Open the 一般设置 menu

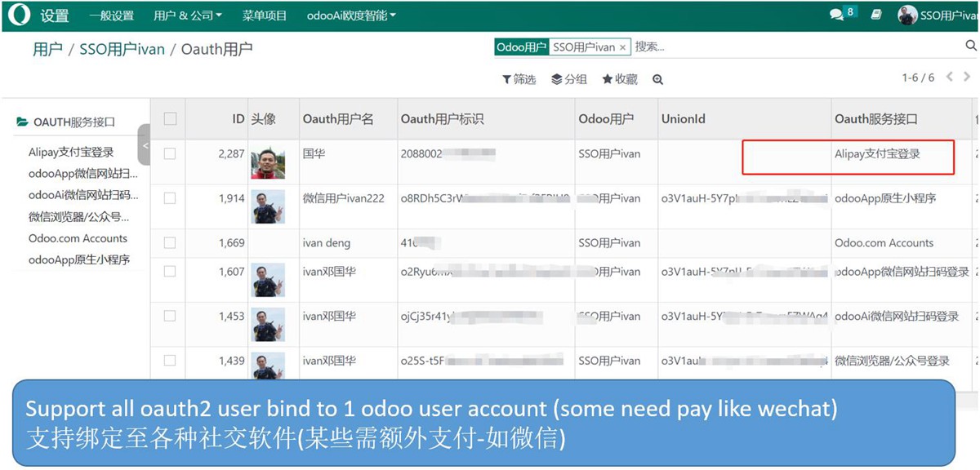[x=111, y=16]
